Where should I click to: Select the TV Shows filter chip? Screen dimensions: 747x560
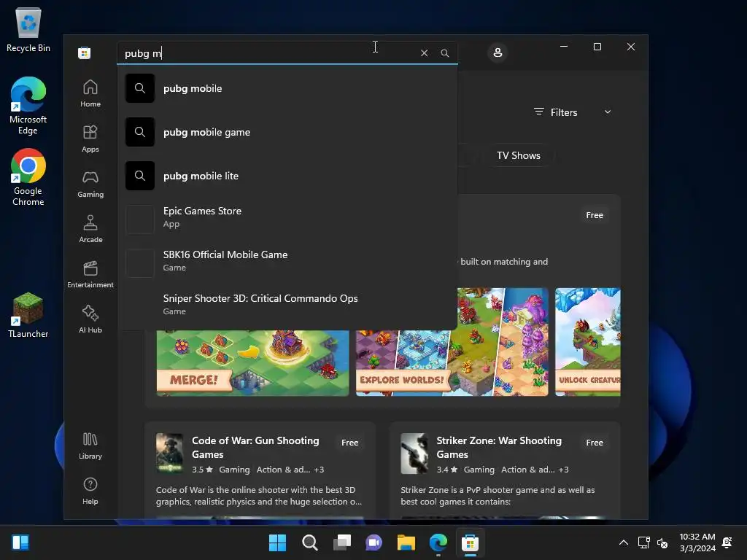pyautogui.click(x=519, y=156)
